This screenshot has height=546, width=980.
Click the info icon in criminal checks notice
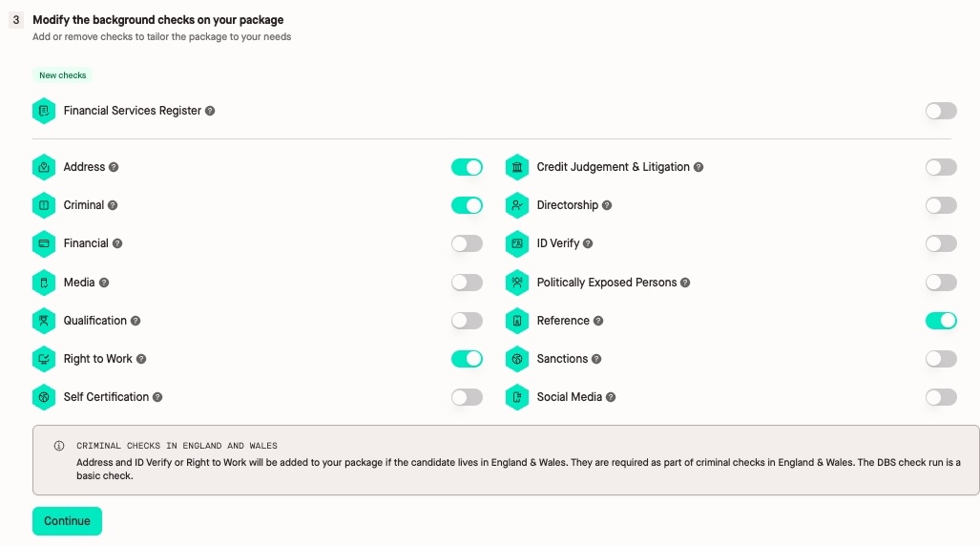(59, 446)
